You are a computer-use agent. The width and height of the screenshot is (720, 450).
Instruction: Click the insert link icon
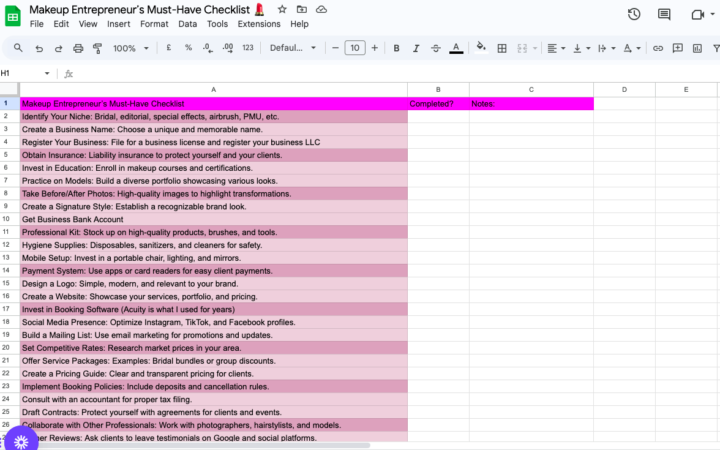658,48
